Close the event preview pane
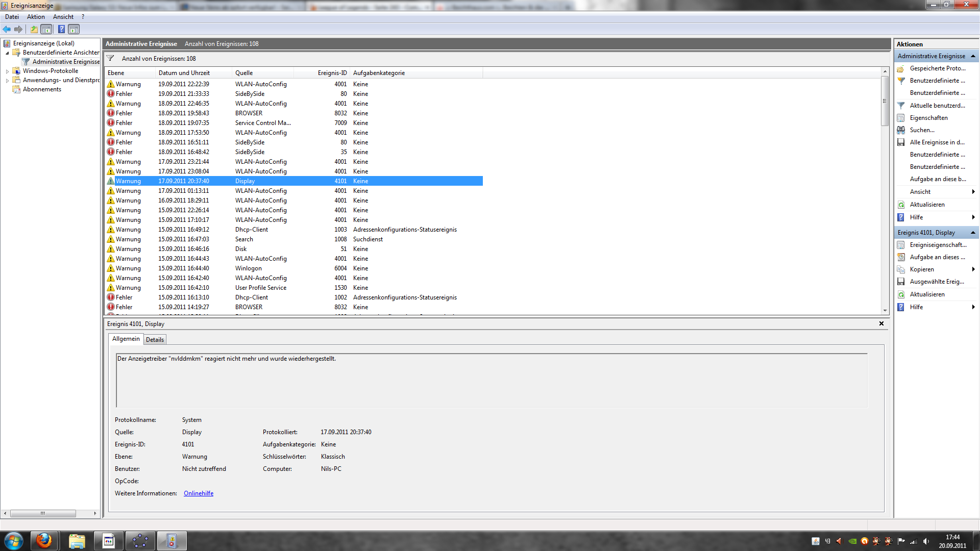 [881, 323]
